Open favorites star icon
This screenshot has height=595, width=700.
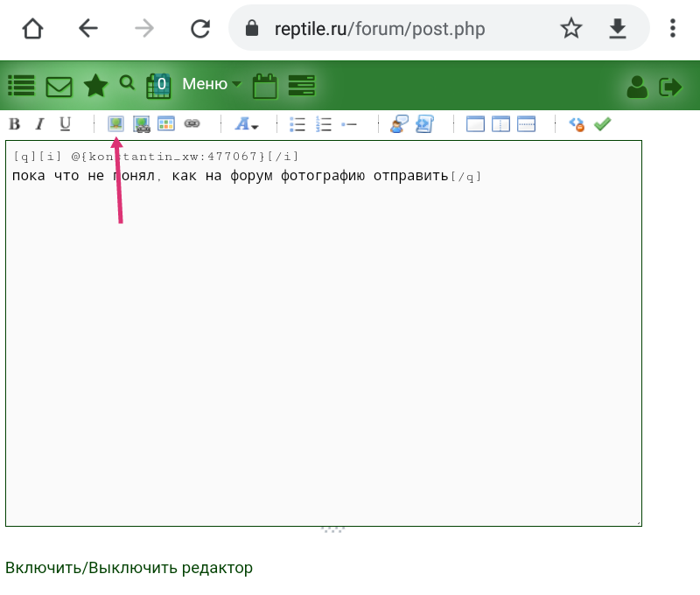point(95,86)
